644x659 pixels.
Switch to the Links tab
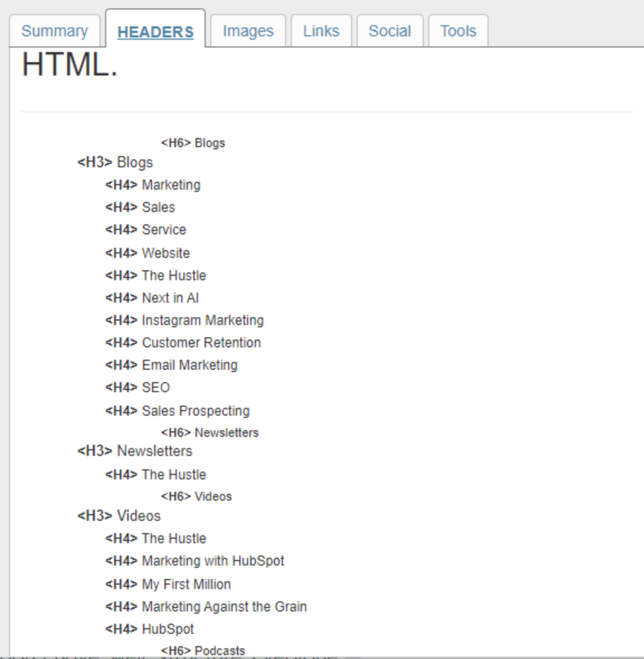tap(321, 31)
